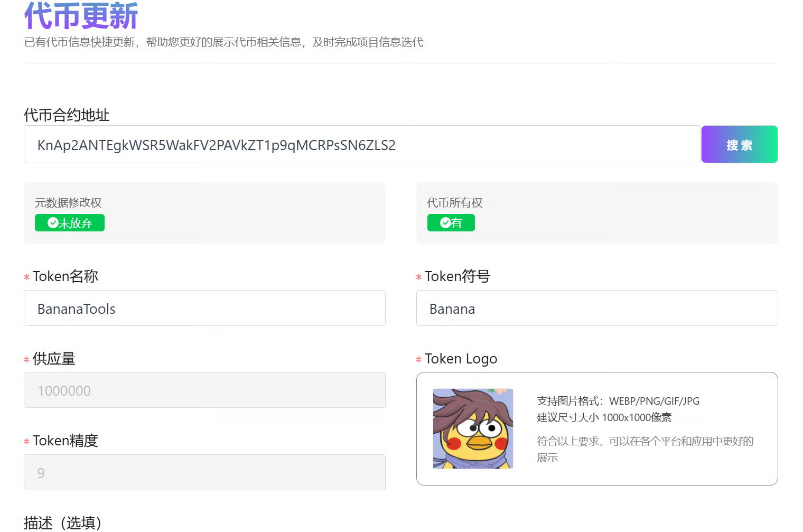Screen dimensions: 803x532
Task: Click the 描述（选填） label
Action: click(x=62, y=522)
